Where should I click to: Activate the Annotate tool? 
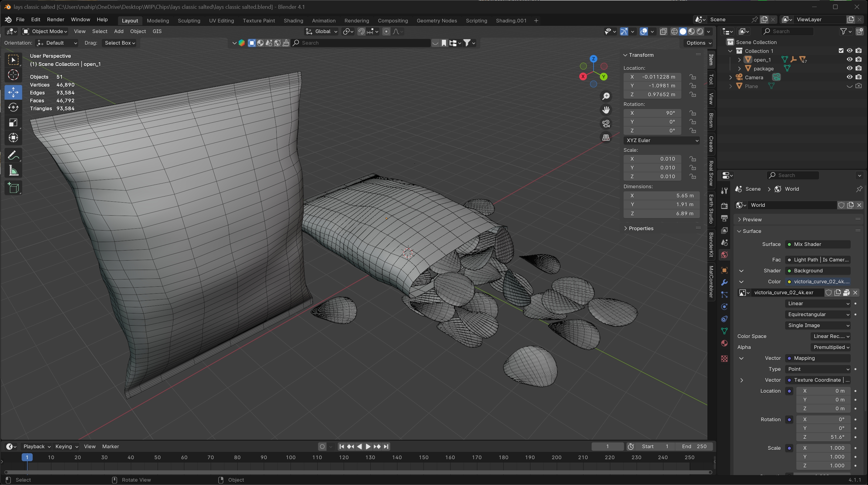[13, 156]
